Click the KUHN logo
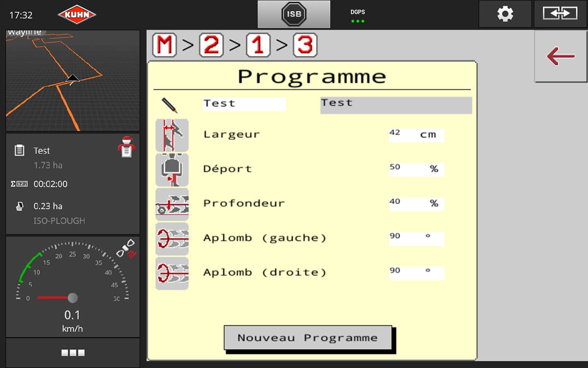This screenshot has height=368, width=588. click(x=77, y=15)
